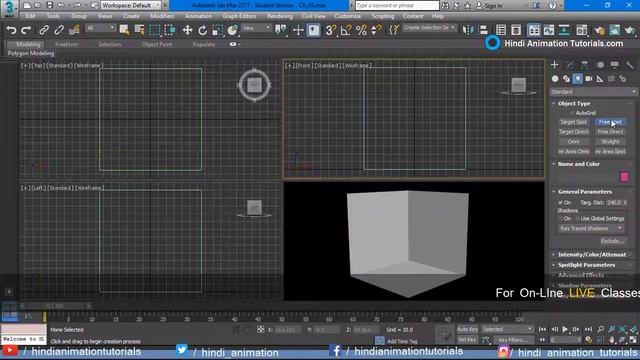This screenshot has width=640, height=360.
Task: Click the Skylight button
Action: point(610,142)
